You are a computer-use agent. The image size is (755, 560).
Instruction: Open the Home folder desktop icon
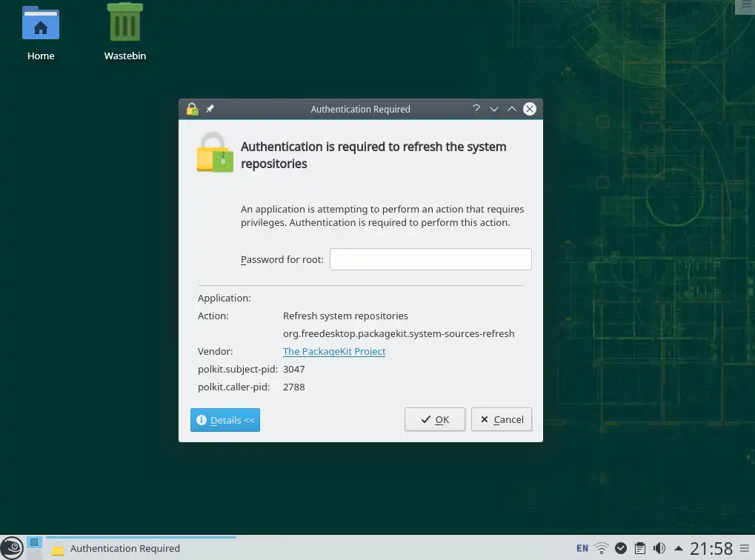click(x=41, y=33)
